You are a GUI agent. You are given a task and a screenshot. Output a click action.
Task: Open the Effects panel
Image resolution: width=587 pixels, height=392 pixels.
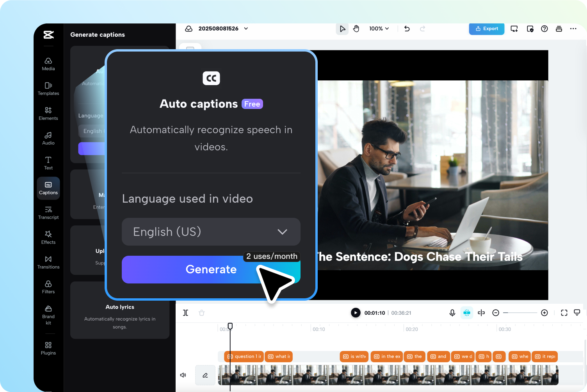point(48,238)
